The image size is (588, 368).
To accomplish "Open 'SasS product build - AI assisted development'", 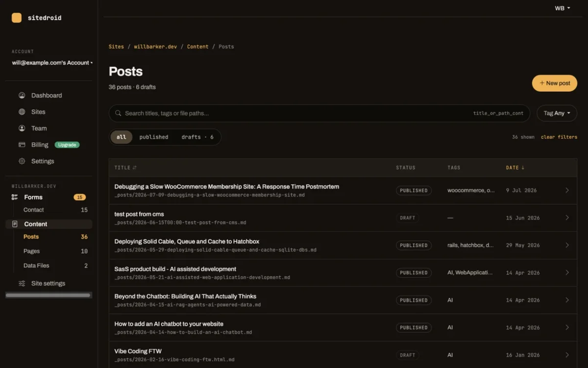I will coord(175,269).
